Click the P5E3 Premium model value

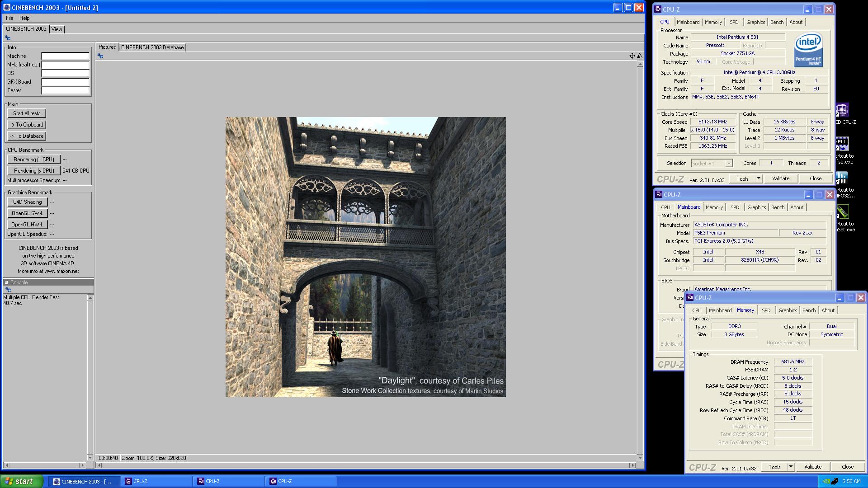point(736,233)
